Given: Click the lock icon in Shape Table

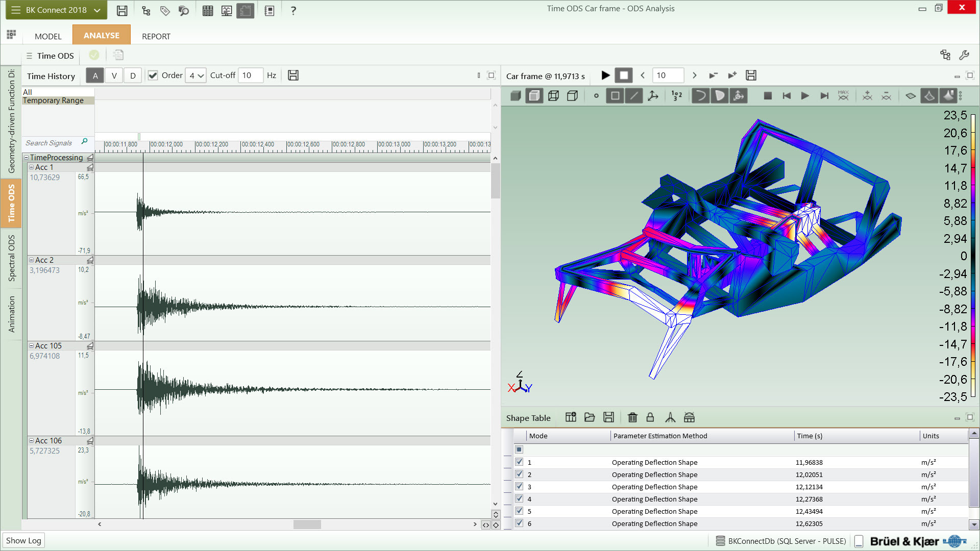Looking at the screenshot, I should (x=650, y=418).
